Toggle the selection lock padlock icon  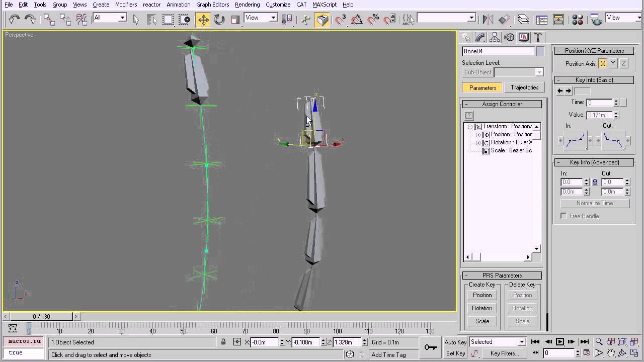coord(223,342)
